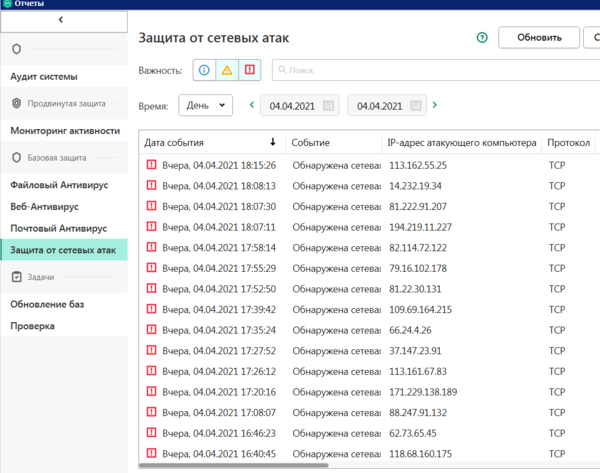Toggle the warning importance filter

pos(227,70)
